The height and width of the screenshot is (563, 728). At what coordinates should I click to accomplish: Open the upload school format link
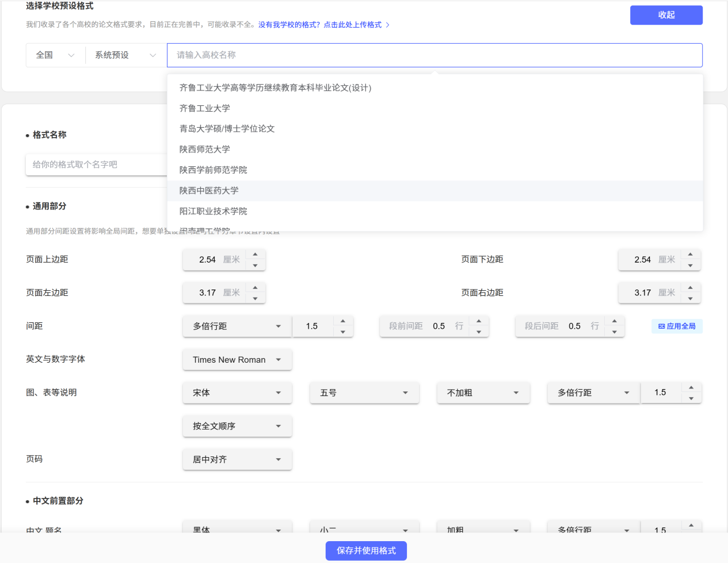click(x=324, y=25)
